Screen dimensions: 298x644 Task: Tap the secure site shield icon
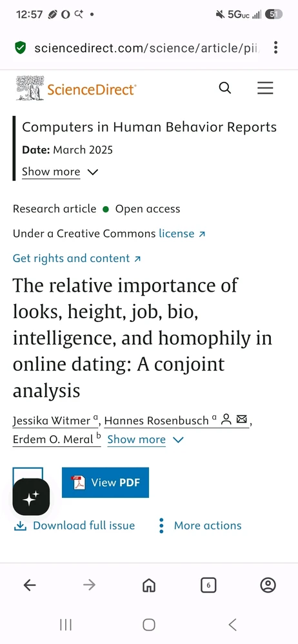(x=20, y=48)
